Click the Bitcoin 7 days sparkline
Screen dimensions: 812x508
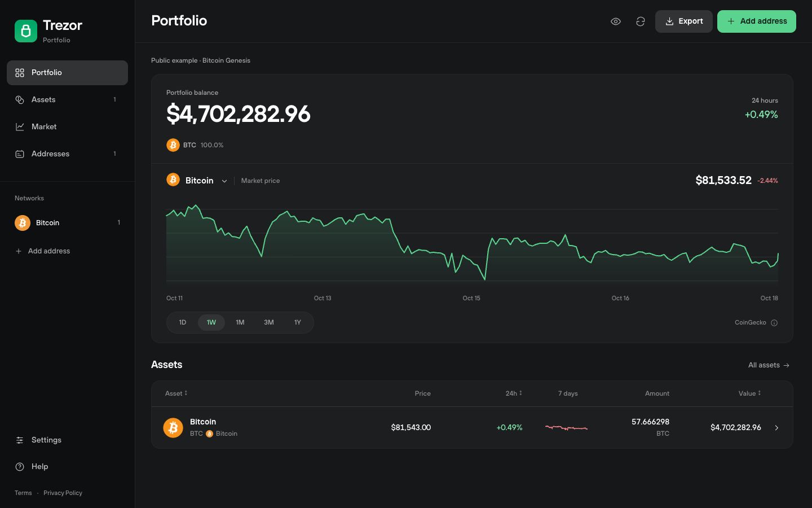[567, 428]
